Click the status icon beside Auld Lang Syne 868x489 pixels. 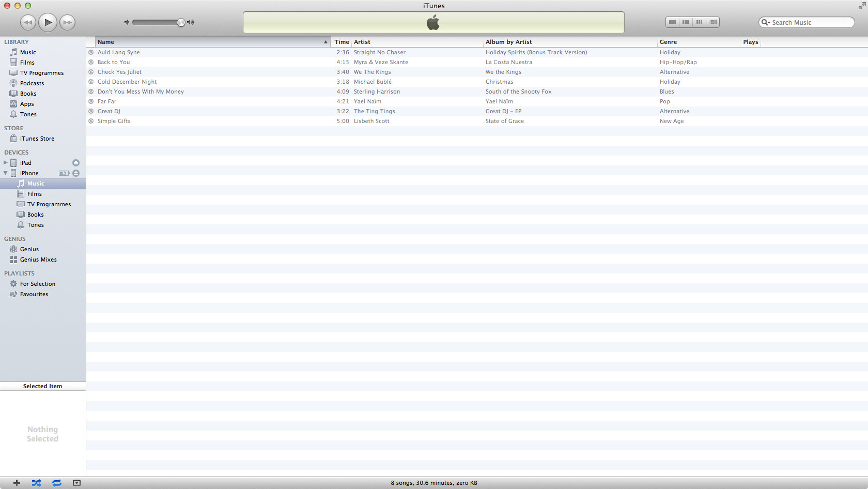[x=91, y=52]
